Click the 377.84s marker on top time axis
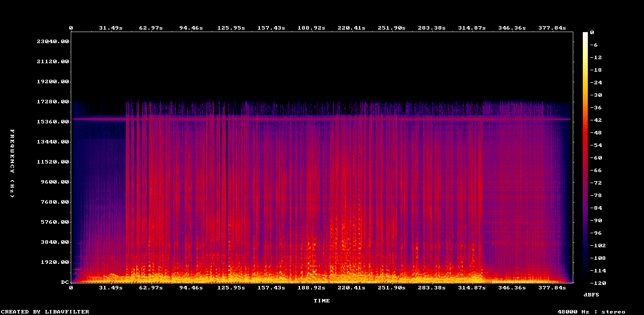This screenshot has width=644, height=315. coord(552,28)
